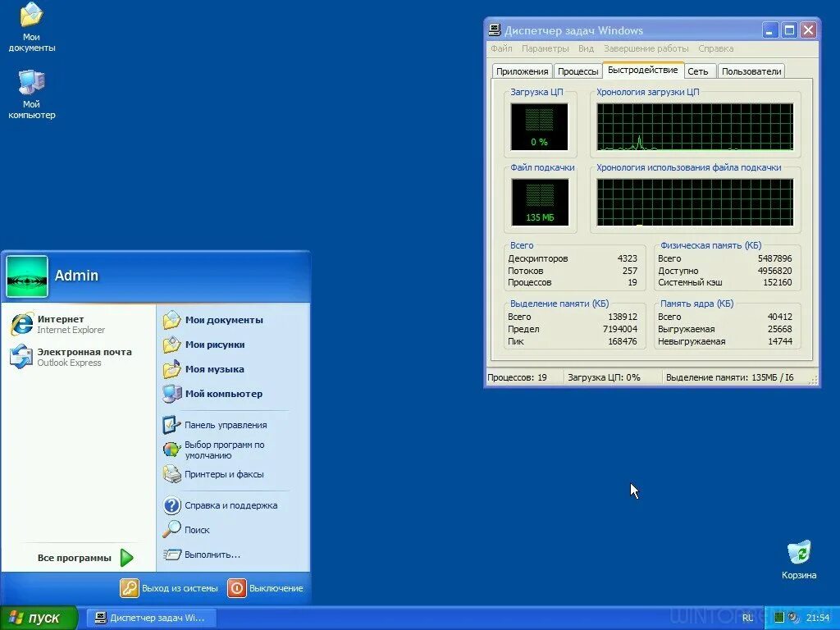Close the Task Manager window
This screenshot has height=630, width=840.
coord(808,30)
